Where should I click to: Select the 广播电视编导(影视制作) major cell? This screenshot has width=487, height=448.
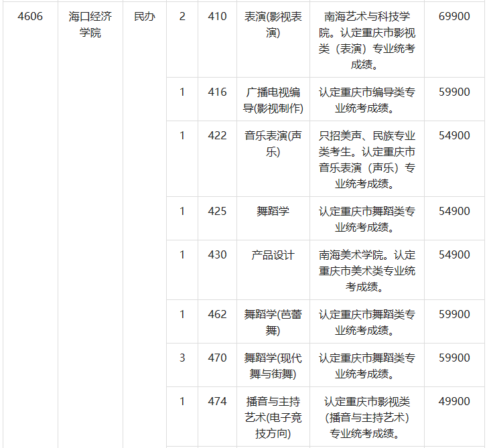[x=273, y=100]
